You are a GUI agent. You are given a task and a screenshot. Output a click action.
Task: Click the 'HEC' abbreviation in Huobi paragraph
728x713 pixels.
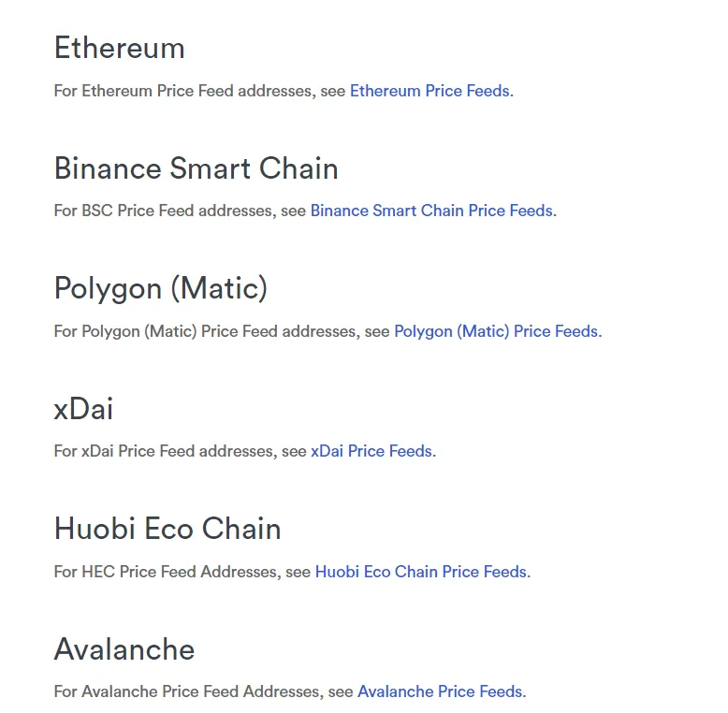tap(98, 572)
